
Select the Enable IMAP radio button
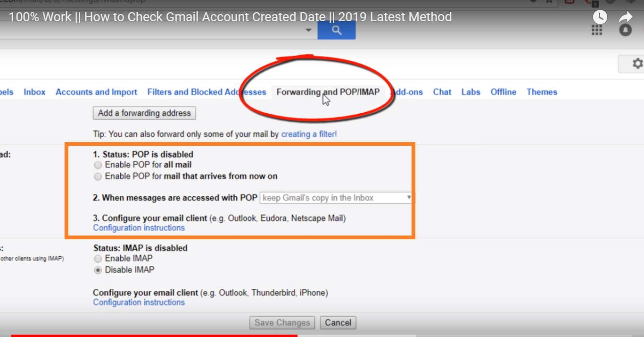click(98, 259)
